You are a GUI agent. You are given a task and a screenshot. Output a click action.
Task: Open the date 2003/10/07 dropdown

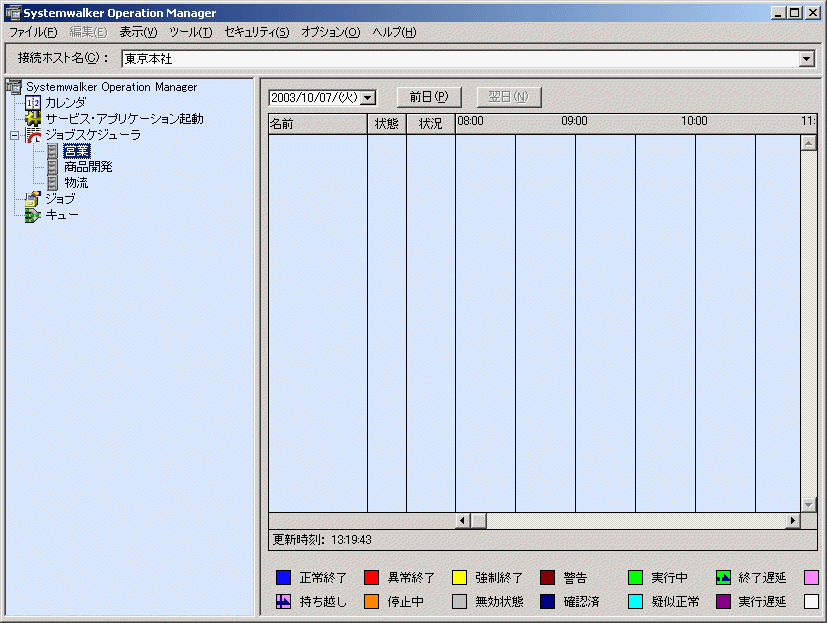click(x=369, y=98)
